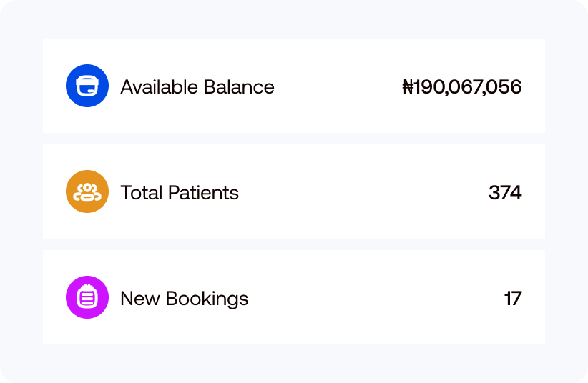Click the white list glyph inside purple circle
This screenshot has height=383, width=588.
tap(87, 298)
